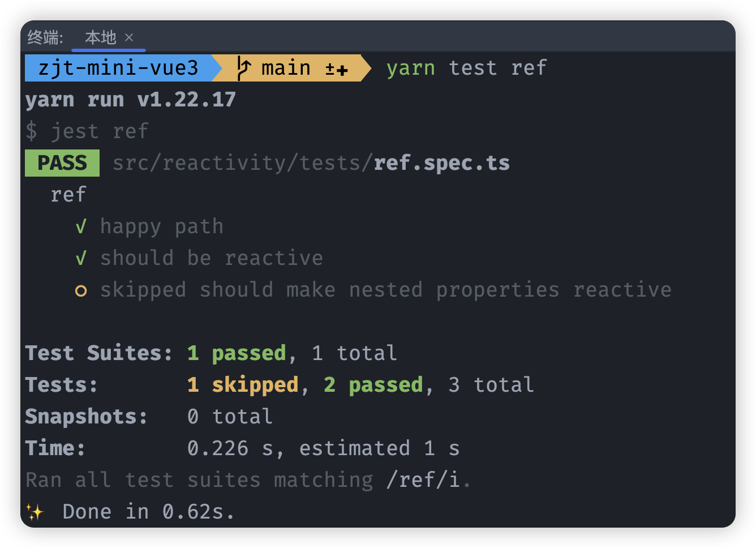The height and width of the screenshot is (548, 756).
Task: Click the yellow skipped circle icon
Action: (81, 291)
